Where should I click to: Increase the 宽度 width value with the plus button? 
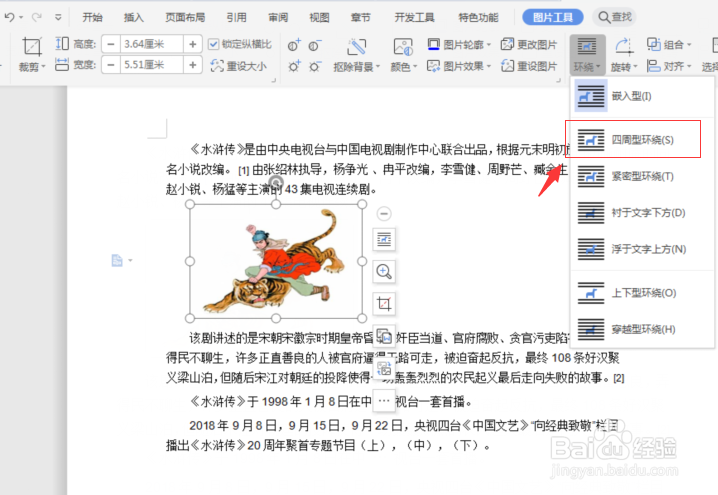click(x=193, y=65)
